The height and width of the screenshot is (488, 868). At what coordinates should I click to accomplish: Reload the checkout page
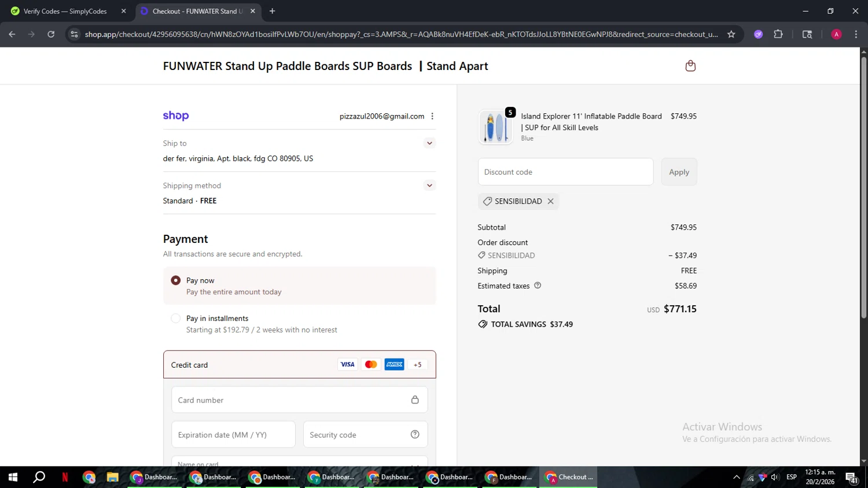click(x=51, y=34)
